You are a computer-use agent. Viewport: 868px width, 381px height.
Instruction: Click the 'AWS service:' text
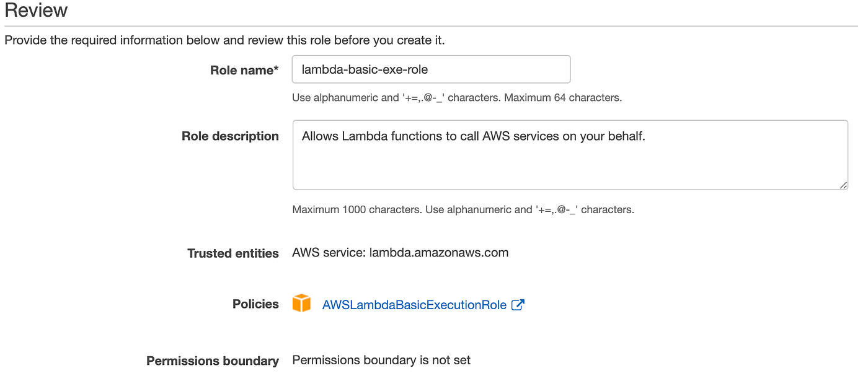click(329, 253)
